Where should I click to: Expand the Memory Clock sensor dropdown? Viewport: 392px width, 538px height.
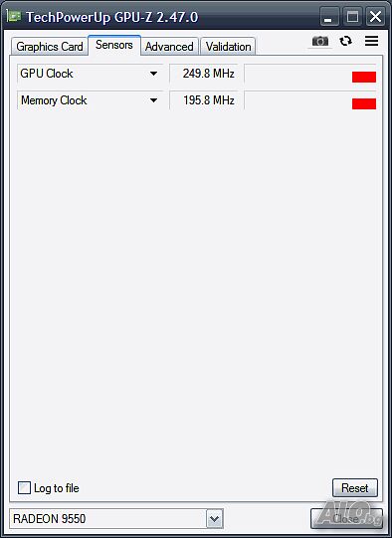[x=154, y=100]
